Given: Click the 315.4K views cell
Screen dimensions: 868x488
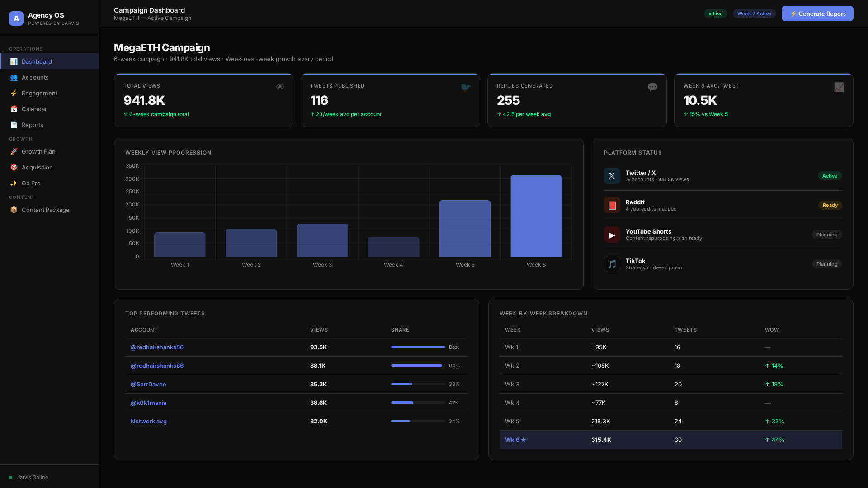Looking at the screenshot, I should tap(601, 440).
